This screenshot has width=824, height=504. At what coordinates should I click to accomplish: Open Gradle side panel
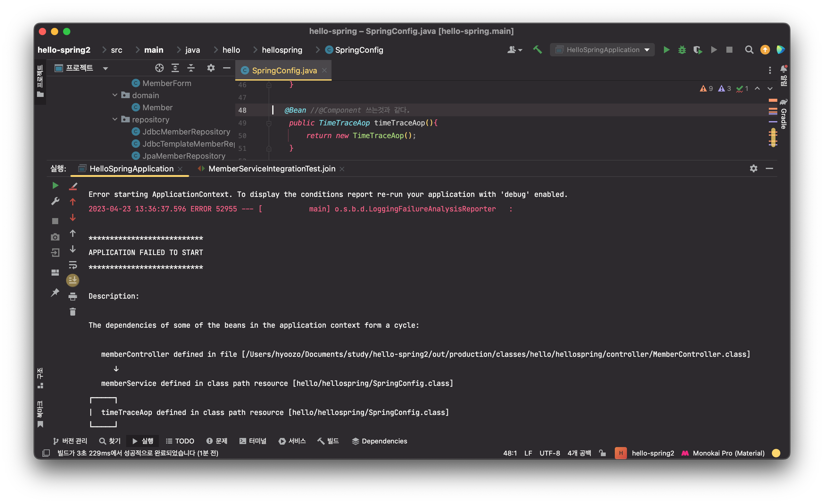(x=783, y=114)
